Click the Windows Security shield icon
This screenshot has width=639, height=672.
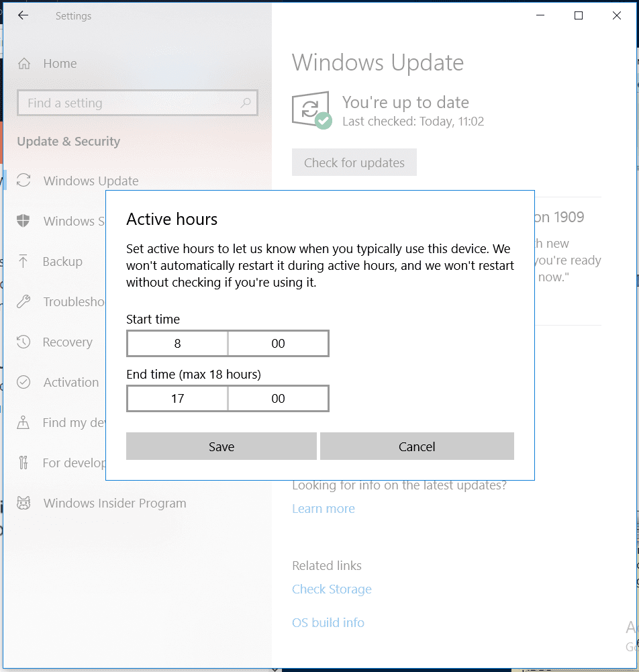coord(23,221)
